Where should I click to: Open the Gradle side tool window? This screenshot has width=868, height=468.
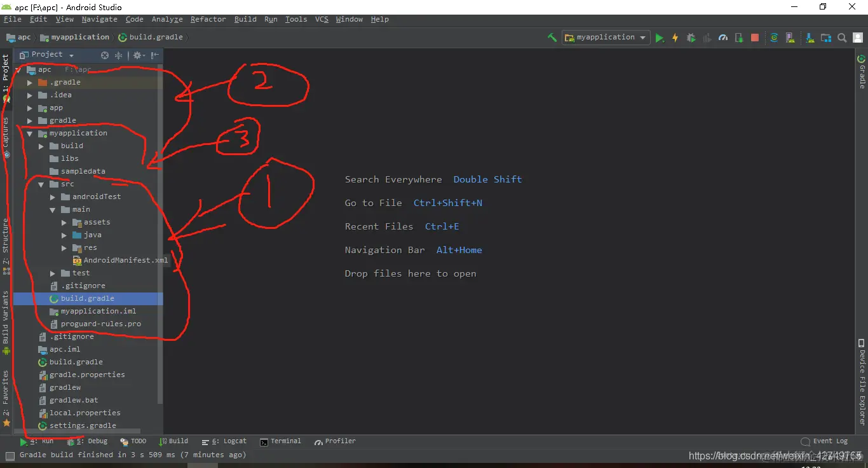pos(862,71)
